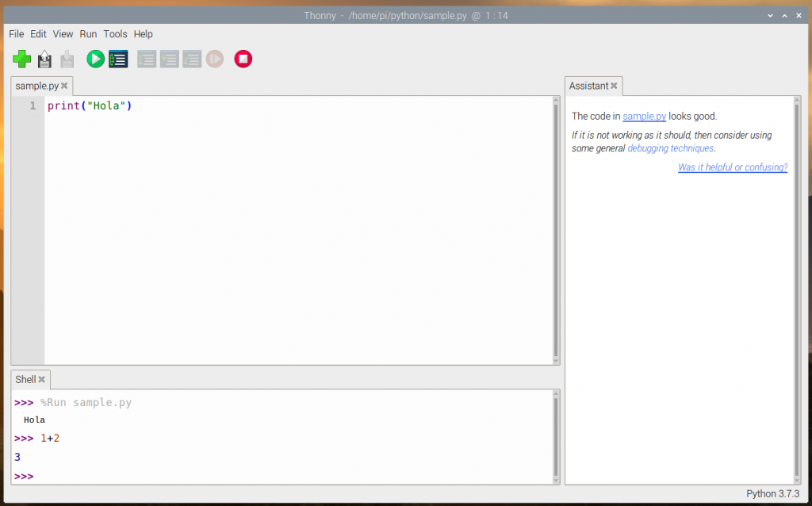Close the Shell panel with its x toggle
Screen dimensions: 812x506
pyautogui.click(x=42, y=379)
